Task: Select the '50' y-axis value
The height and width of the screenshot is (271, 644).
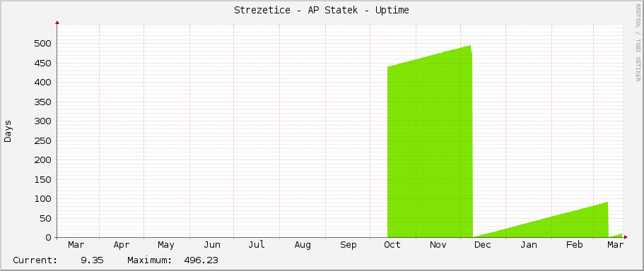Action: point(45,218)
